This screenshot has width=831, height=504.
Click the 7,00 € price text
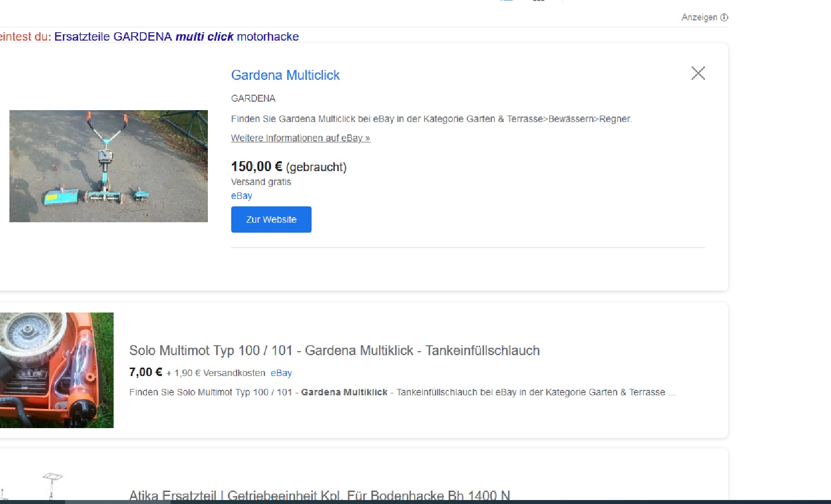point(146,372)
